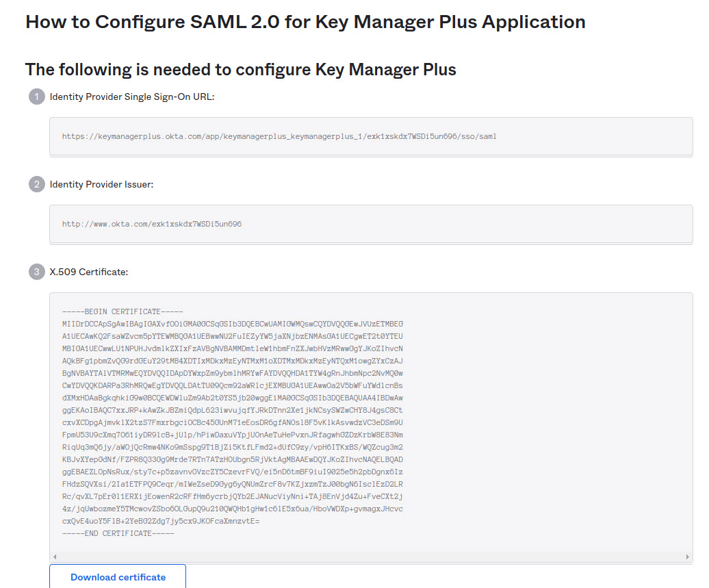Click the first certificate line starting with MIIDrDCCApSgAwIBAgI
This screenshot has height=588, width=709.
click(232, 323)
